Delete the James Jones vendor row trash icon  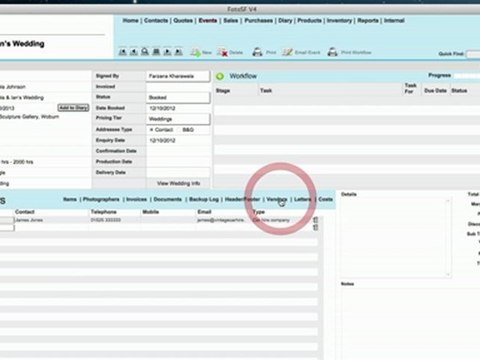pos(315,220)
